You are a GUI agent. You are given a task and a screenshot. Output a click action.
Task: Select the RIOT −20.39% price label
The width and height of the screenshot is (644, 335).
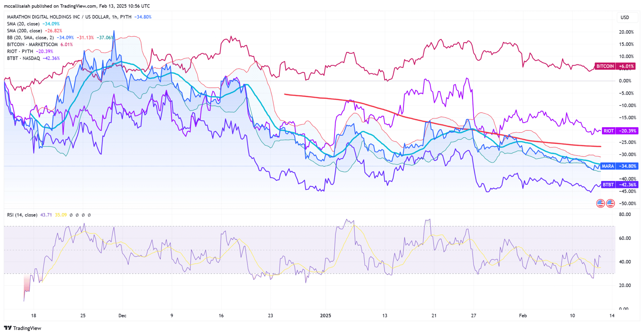620,131
